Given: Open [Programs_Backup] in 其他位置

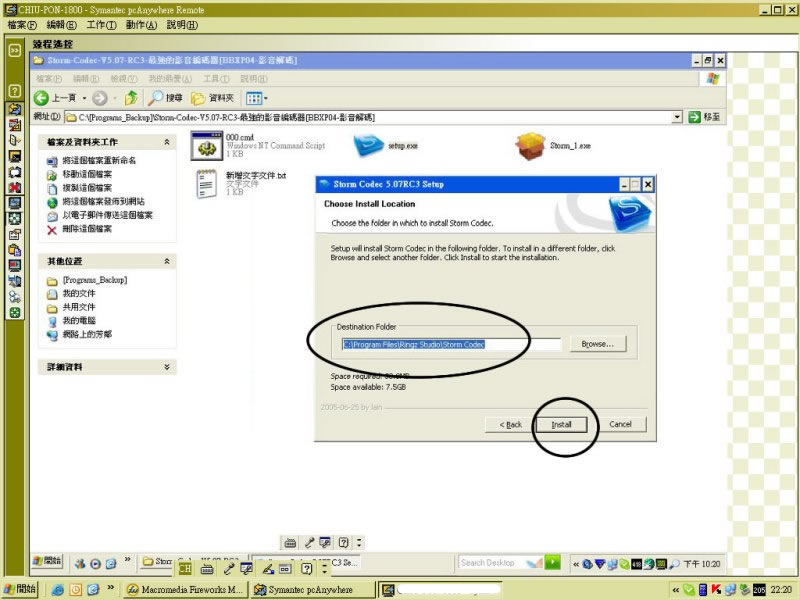Looking at the screenshot, I should click(x=95, y=280).
